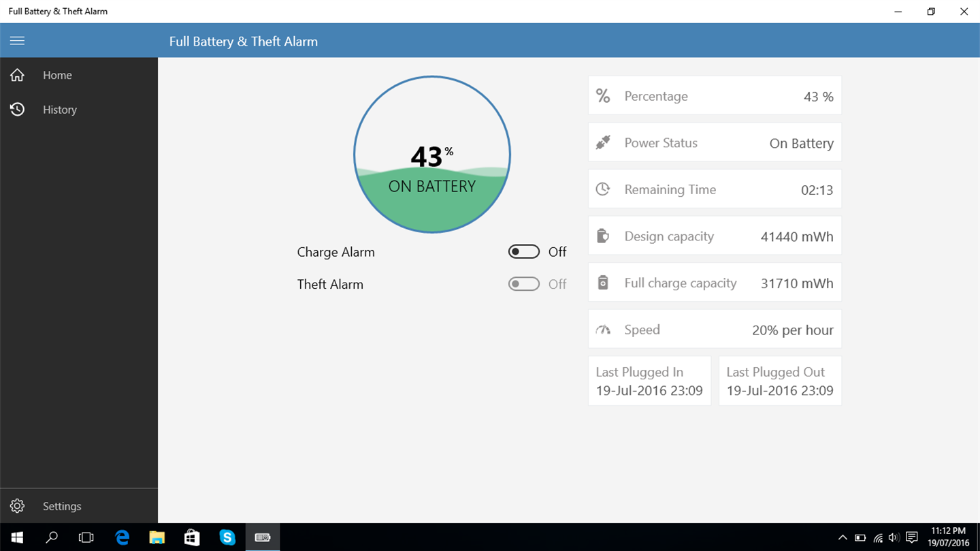The image size is (980, 551).
Task: Select the History menu item
Action: coord(79,109)
